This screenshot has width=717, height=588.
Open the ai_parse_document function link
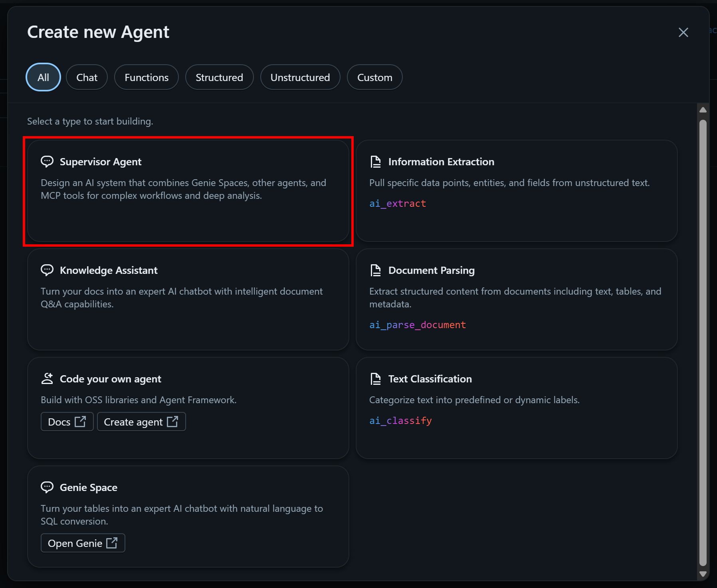[418, 325]
